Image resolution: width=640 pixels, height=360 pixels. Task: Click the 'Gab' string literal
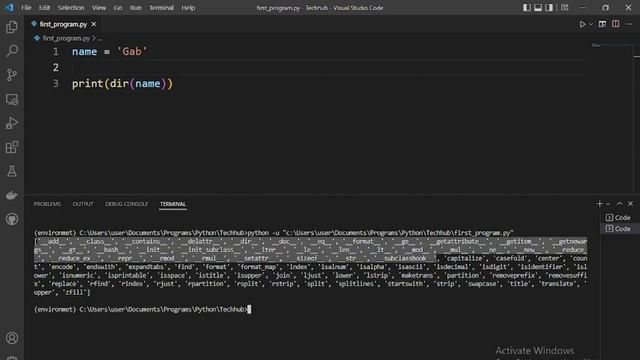point(132,52)
